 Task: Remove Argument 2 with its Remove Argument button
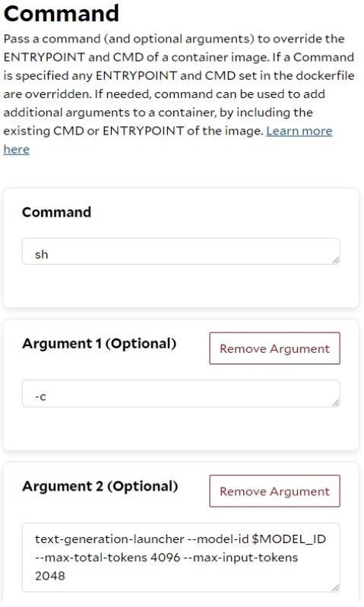(274, 491)
